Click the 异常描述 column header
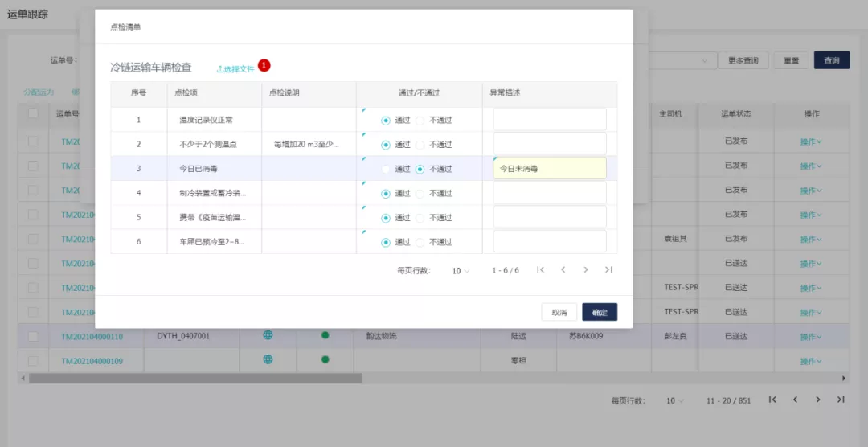Viewport: 868px width, 447px height. point(505,92)
